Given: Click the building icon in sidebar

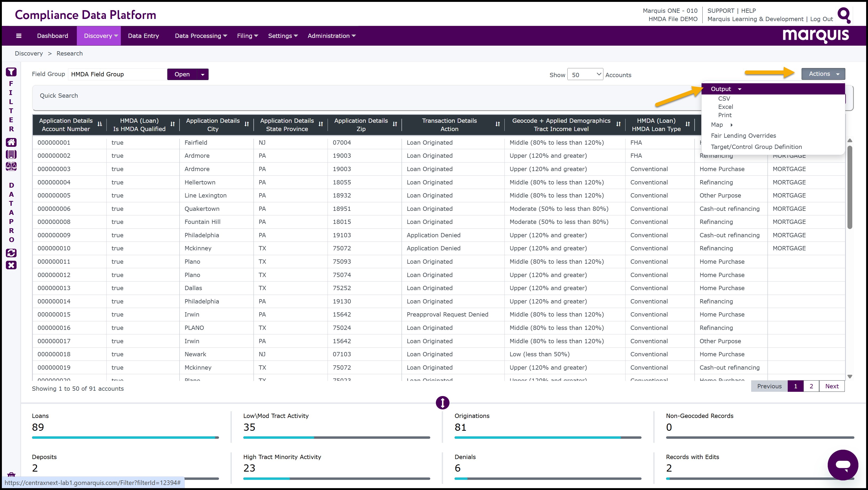Looking at the screenshot, I should pos(11,155).
